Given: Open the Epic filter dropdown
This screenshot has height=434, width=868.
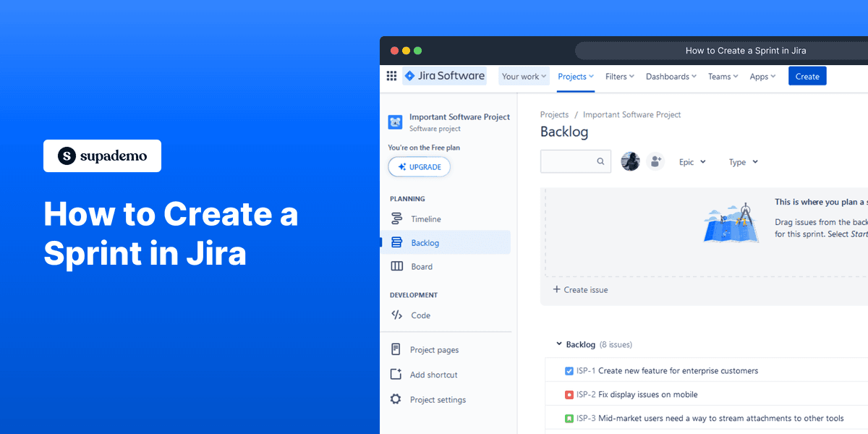Looking at the screenshot, I should 692,161.
